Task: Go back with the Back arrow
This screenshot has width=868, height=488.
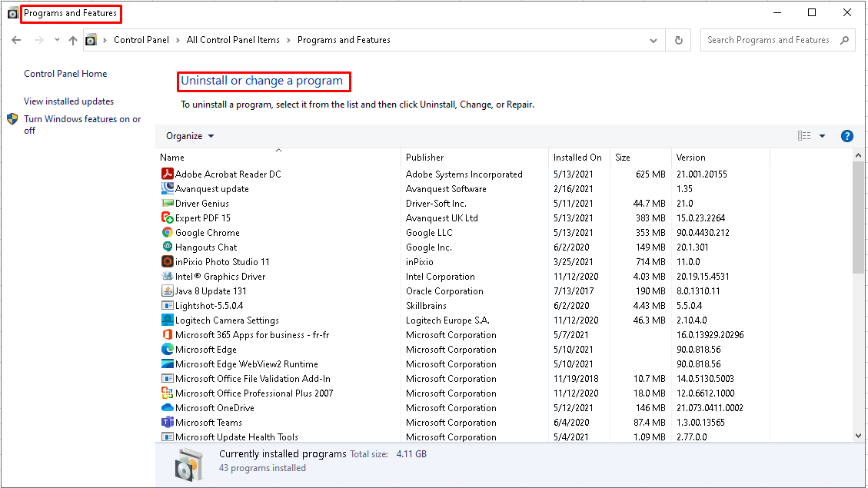Action: click(x=17, y=40)
